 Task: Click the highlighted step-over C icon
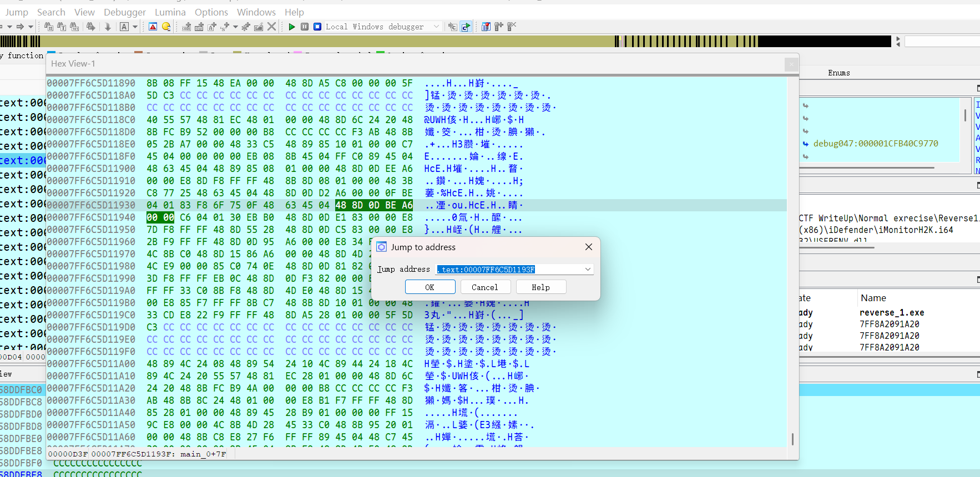point(466,27)
